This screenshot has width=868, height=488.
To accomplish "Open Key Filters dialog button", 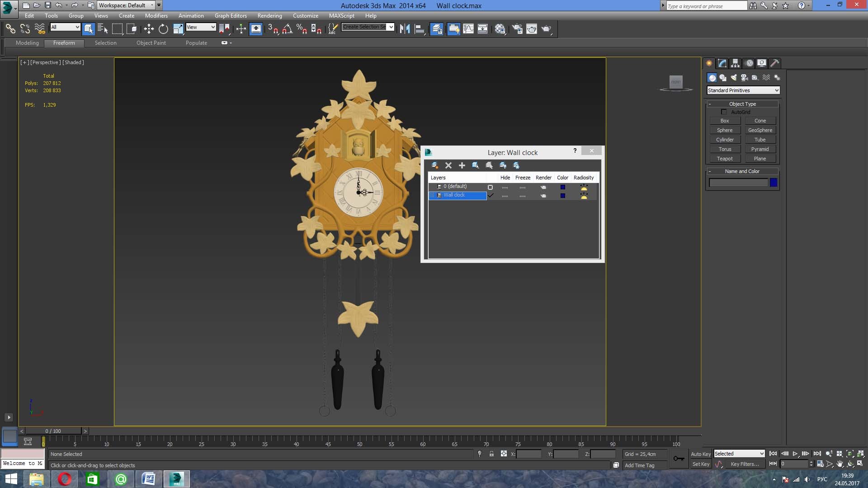I will tap(745, 464).
